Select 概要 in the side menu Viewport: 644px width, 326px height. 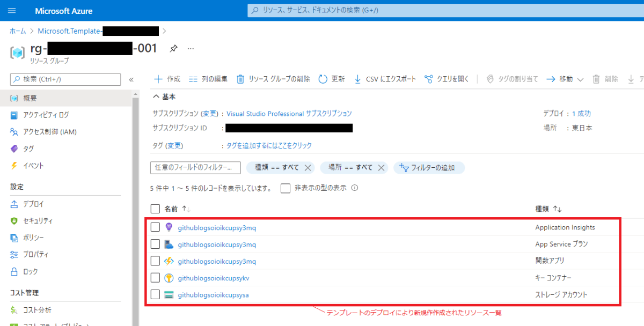coord(66,98)
